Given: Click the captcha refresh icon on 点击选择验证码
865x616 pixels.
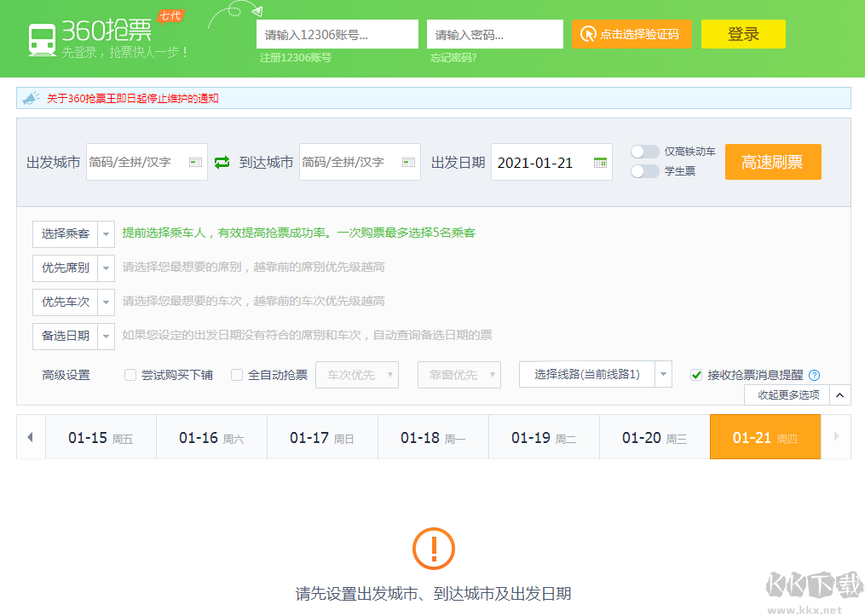Looking at the screenshot, I should pyautogui.click(x=589, y=34).
